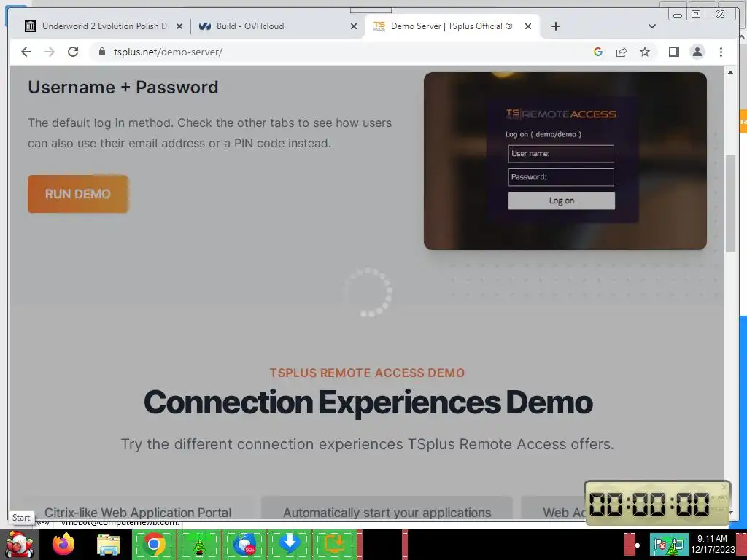
Task: Open the Google icon in address bar
Action: [598, 52]
